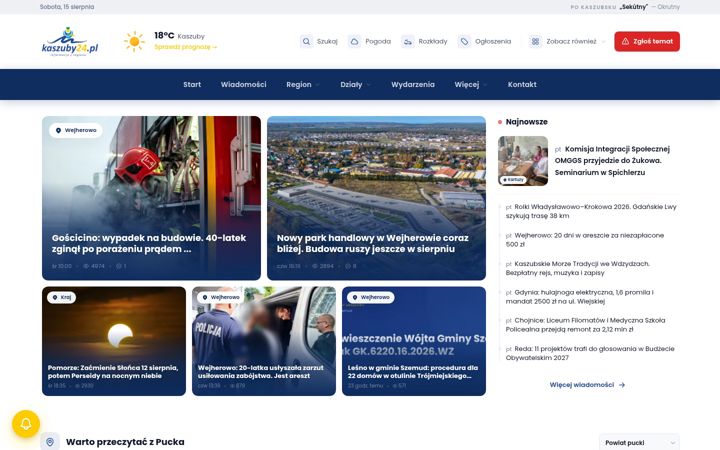Open Komisja Integracji Społecznej OMGGS headline
This screenshot has height=450, width=720.
click(612, 161)
